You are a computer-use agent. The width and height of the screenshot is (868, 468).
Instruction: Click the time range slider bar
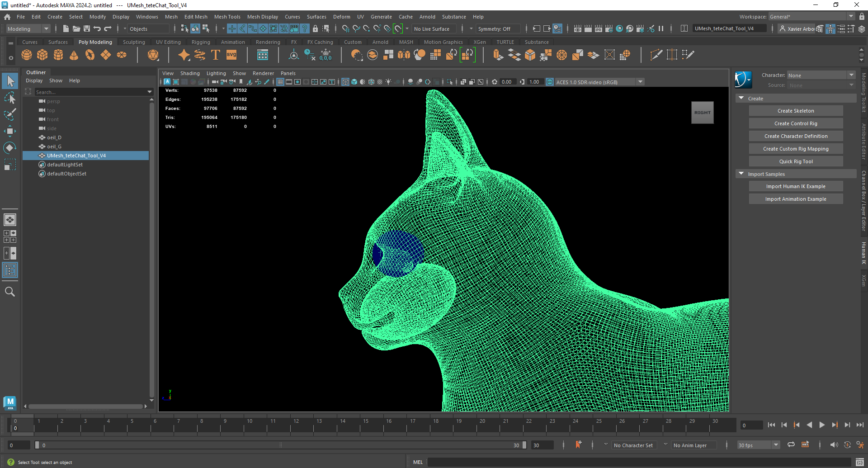pyautogui.click(x=280, y=445)
